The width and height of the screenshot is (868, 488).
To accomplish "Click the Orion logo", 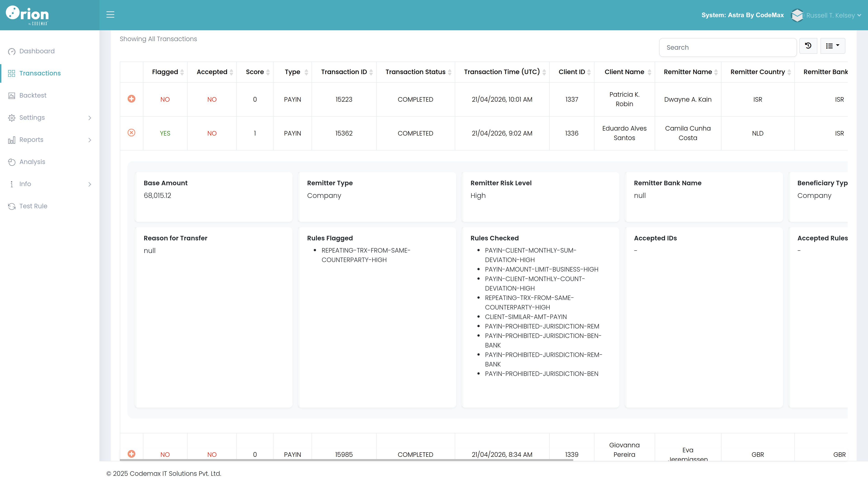I will tap(27, 15).
